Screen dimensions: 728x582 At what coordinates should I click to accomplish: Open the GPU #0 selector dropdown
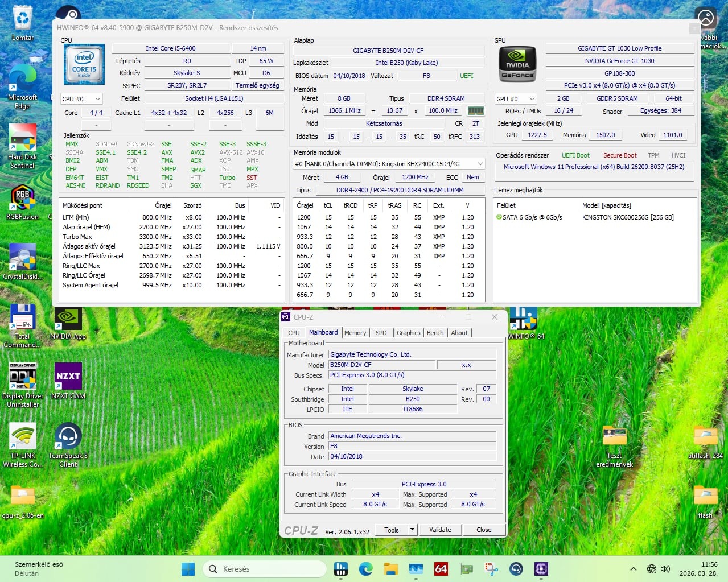[x=516, y=98]
